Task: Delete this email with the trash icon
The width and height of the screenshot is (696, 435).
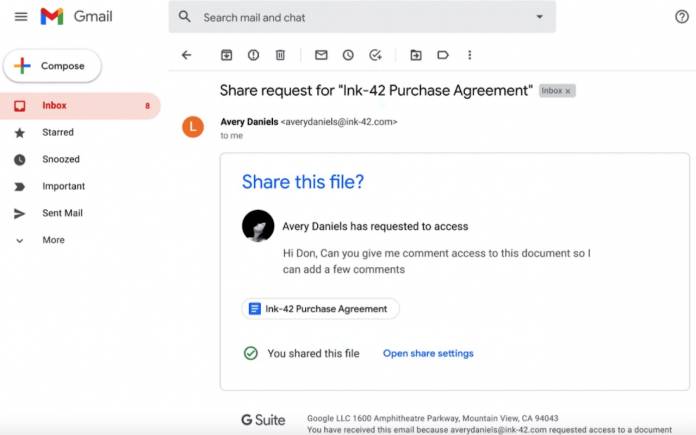Action: (280, 55)
